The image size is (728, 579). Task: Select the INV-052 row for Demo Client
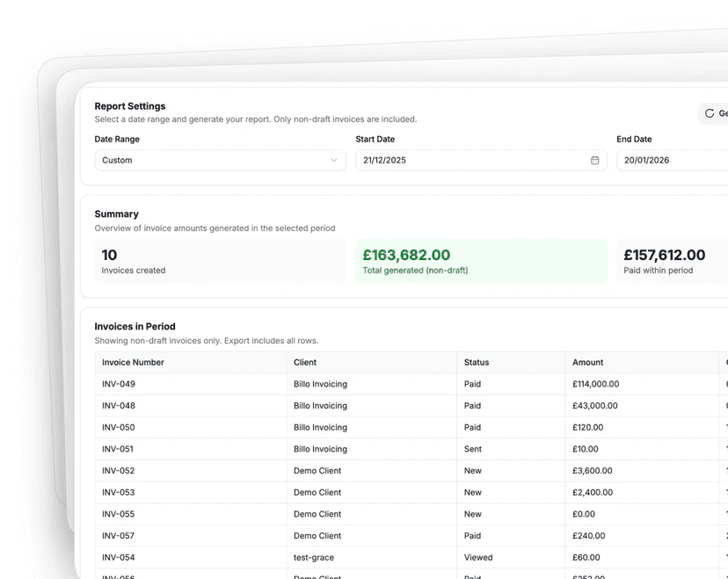[x=264, y=471]
